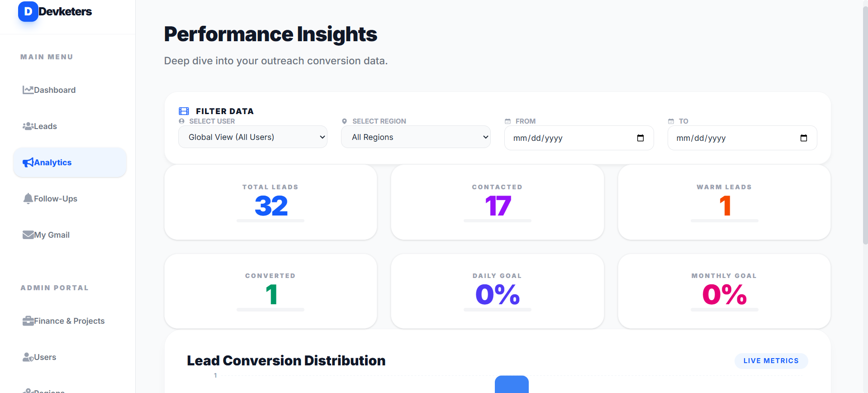This screenshot has width=868, height=393.
Task: Open the Select User dropdown
Action: tap(253, 137)
